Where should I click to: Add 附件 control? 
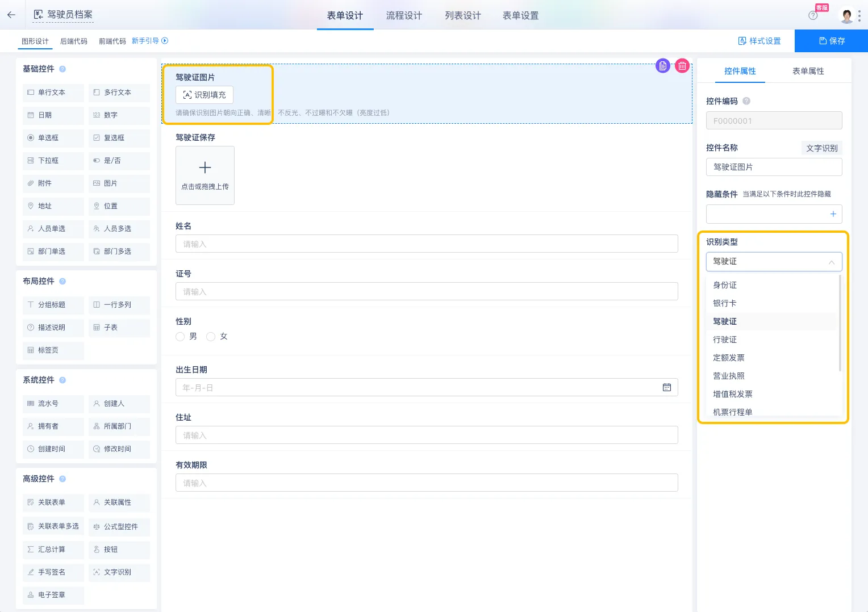click(53, 183)
